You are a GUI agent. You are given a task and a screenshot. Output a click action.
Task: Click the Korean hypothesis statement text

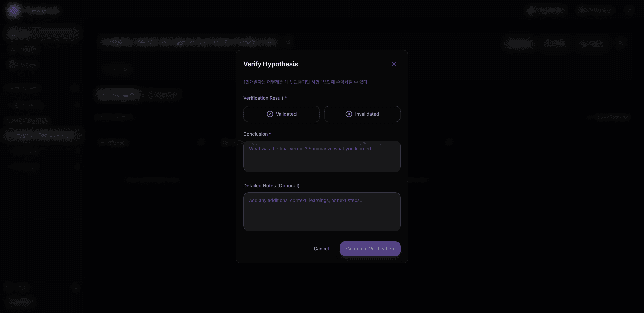pos(306,82)
